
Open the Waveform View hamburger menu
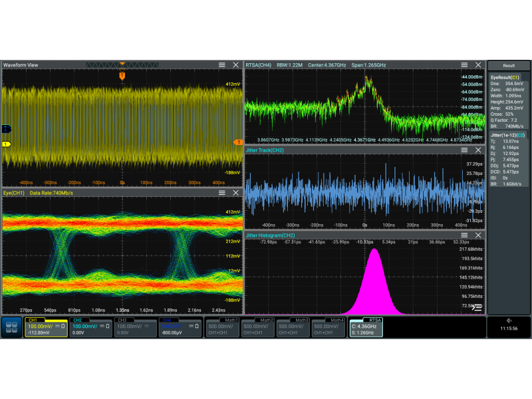click(x=222, y=65)
